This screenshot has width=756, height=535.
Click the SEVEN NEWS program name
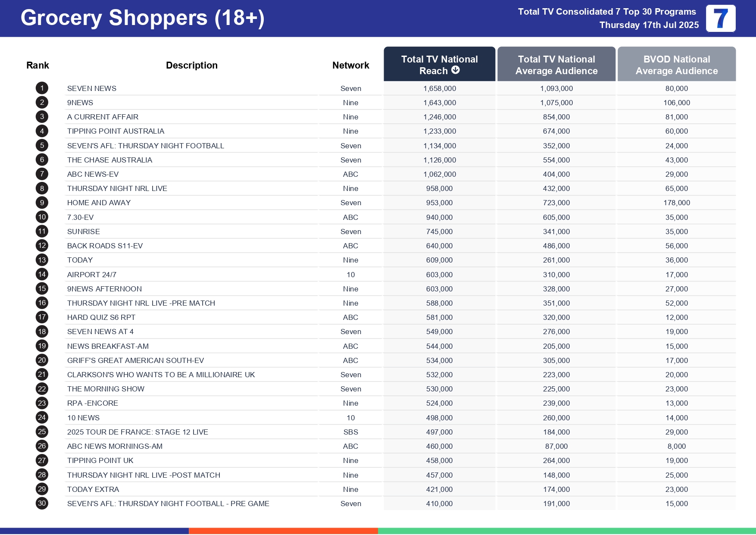[x=92, y=88]
